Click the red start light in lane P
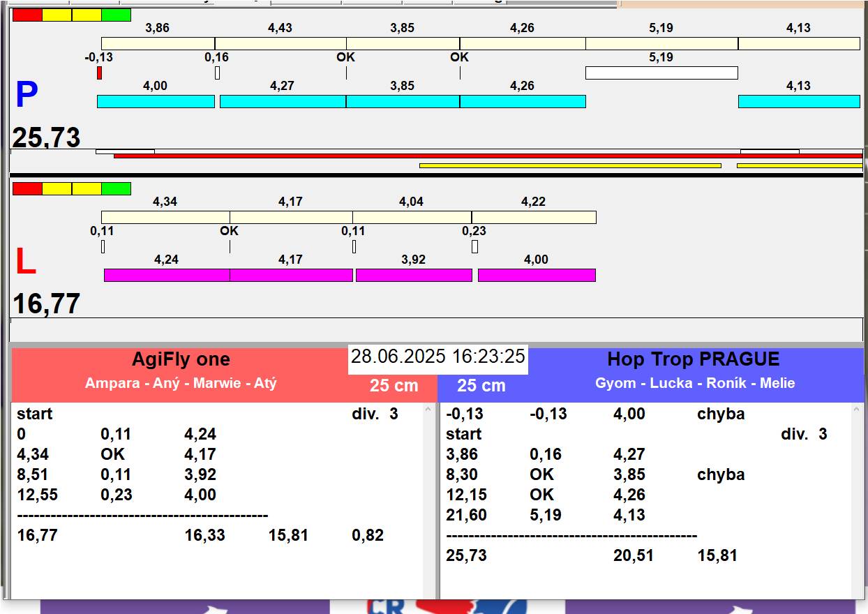This screenshot has width=868, height=614. (x=27, y=15)
